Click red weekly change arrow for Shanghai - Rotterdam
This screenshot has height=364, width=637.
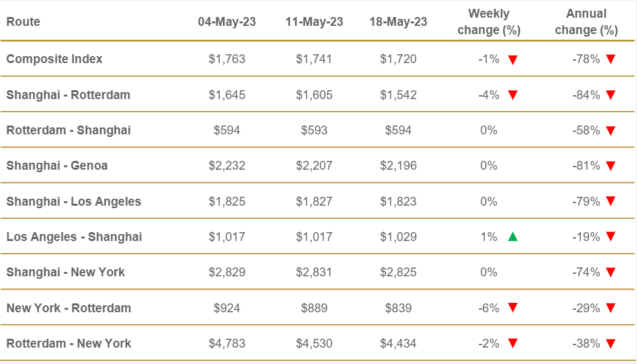tap(513, 95)
